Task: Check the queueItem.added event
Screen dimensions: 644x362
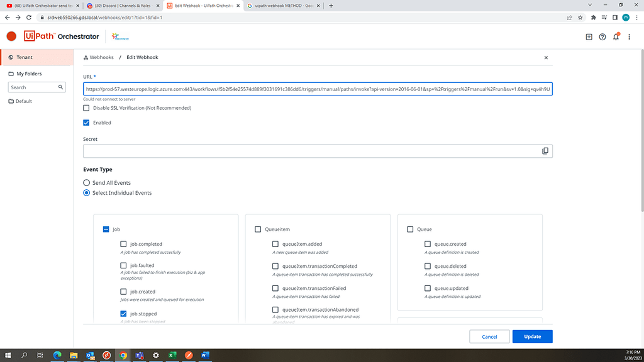Action: 275,244
